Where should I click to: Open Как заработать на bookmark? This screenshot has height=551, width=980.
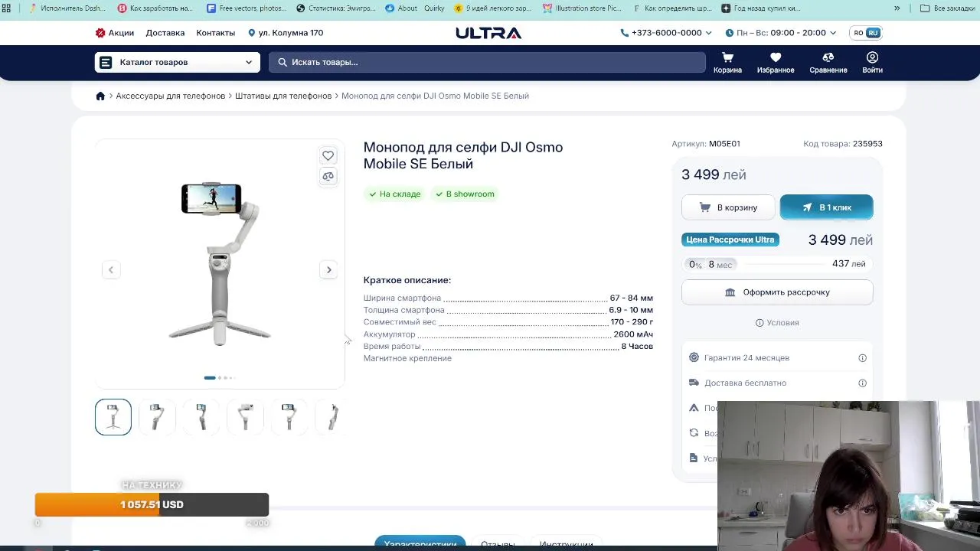tap(156, 8)
